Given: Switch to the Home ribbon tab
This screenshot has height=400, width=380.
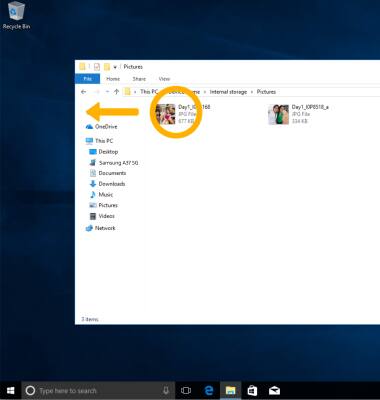Looking at the screenshot, I should [x=113, y=79].
